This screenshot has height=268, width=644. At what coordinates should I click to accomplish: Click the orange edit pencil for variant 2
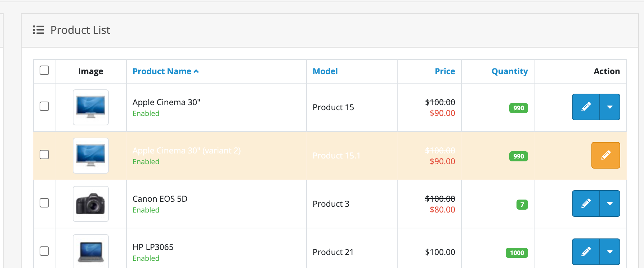[x=605, y=155]
